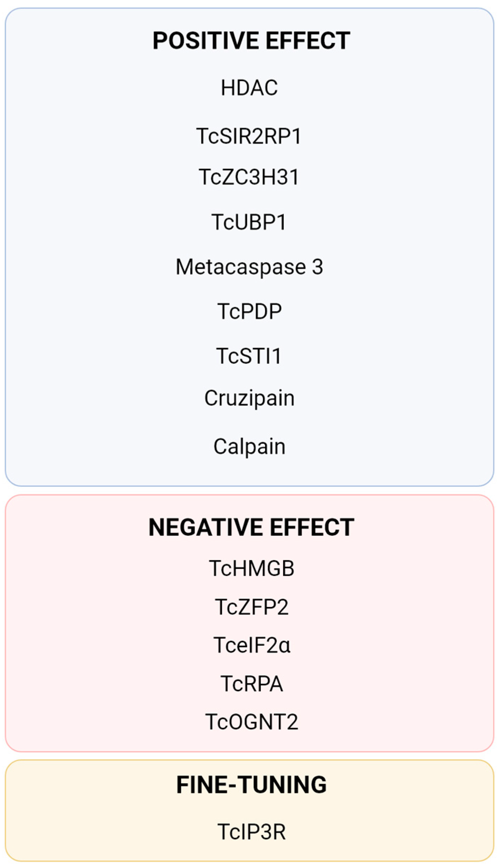Click the TcSIR2RP1 entry

[249, 136]
